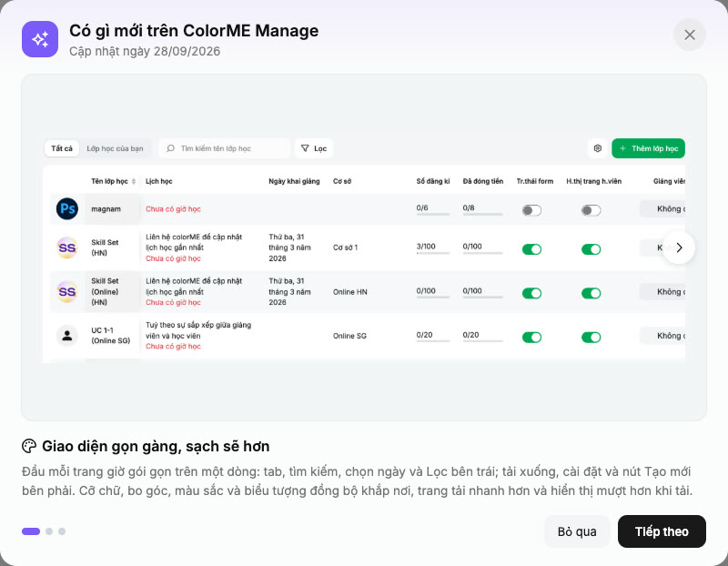This screenshot has width=728, height=566.
Task: Click the Photoshop icon for magnam
Action: point(67,208)
